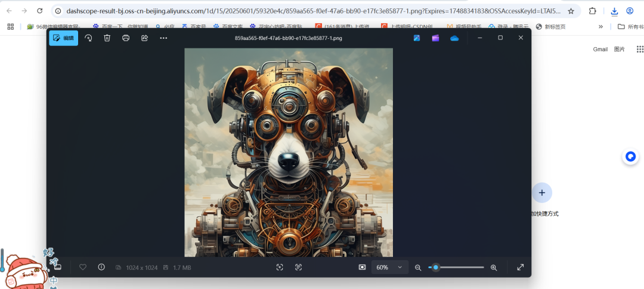Click the blue chat bubble floating icon
The height and width of the screenshot is (289, 644).
click(630, 156)
